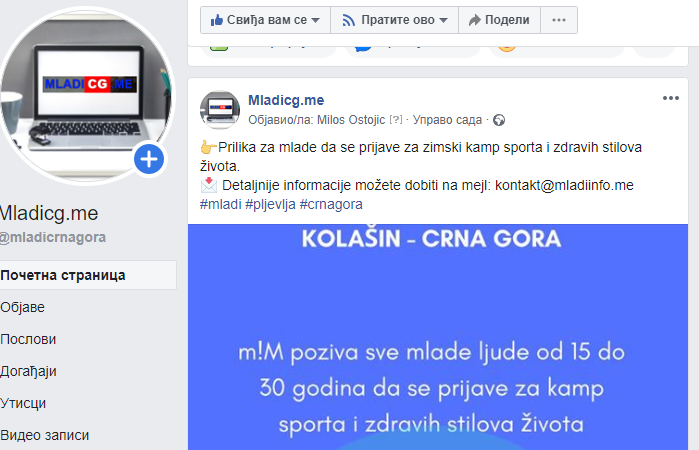Go to Послови in the sidebar
Viewport: 699px width, 450px height.
(x=28, y=339)
